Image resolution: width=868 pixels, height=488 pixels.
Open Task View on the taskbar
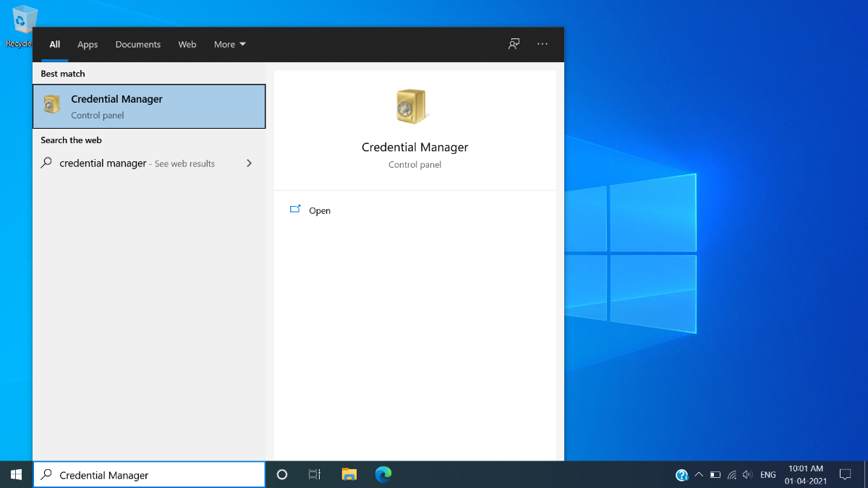coord(315,475)
